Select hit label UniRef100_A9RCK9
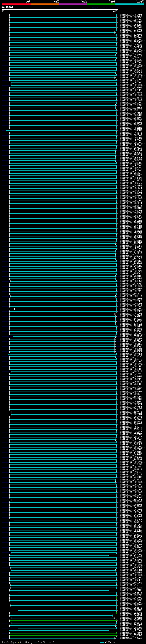This screenshot has height=644, width=146. (131, 351)
